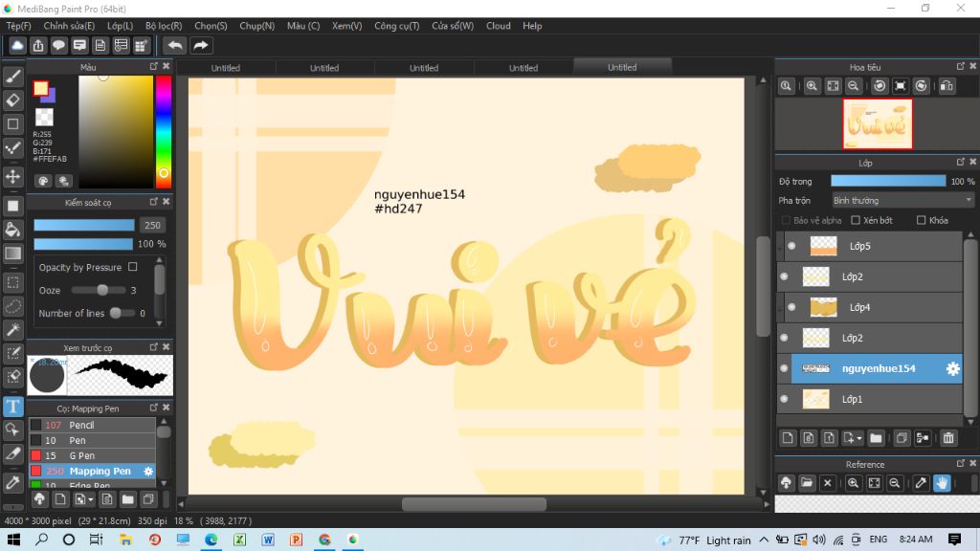Screen dimensions: 980x551
Task: Toggle visibility of upper Lớp2 layer
Action: tap(785, 276)
